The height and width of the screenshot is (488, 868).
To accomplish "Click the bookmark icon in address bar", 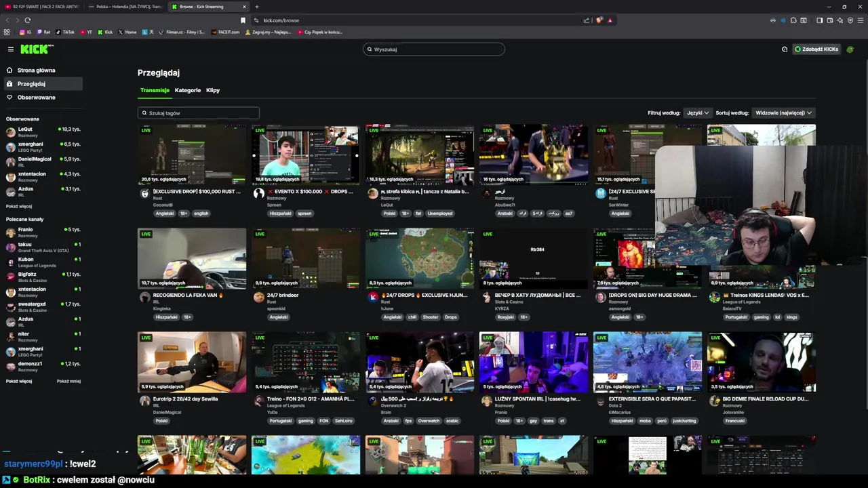I will tap(243, 20).
